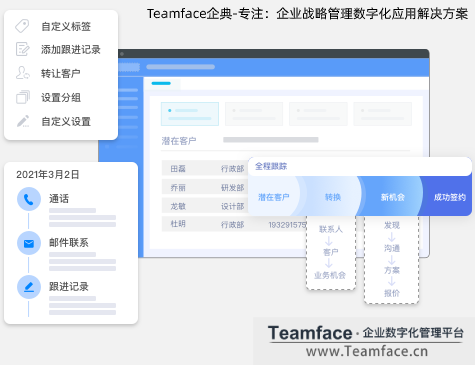
Task: Open the www.Teamface.cn link
Action: [x=367, y=351]
